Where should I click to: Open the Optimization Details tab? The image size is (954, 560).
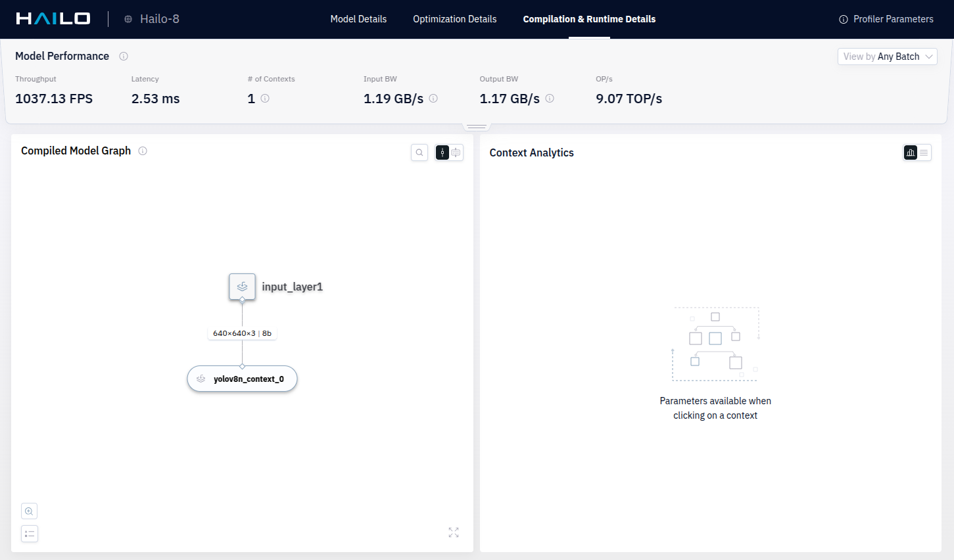(x=454, y=19)
